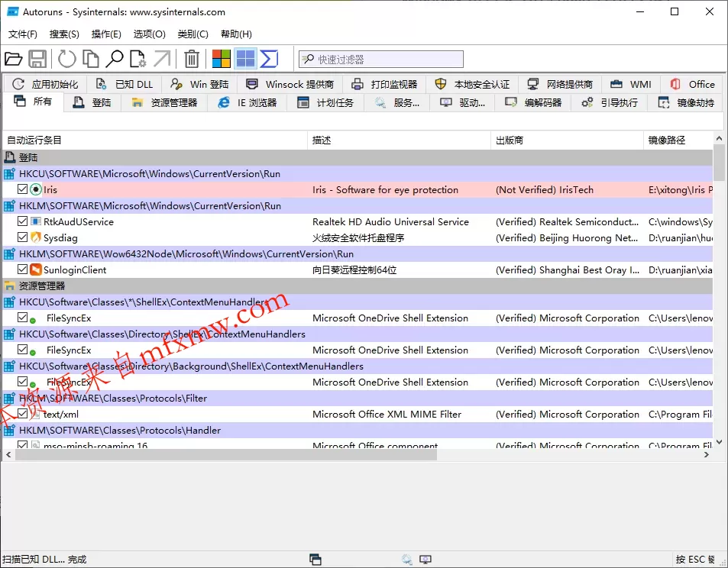Click the status bar services gear icon
The image size is (728, 568).
tap(406, 559)
